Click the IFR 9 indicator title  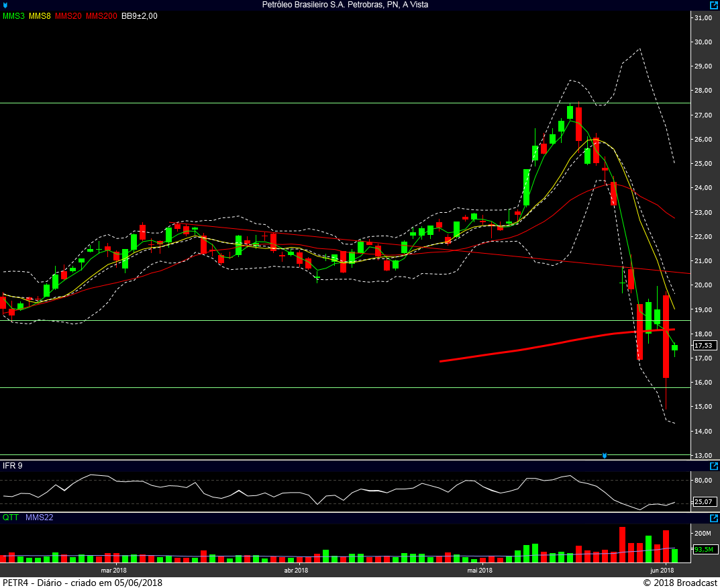12,466
